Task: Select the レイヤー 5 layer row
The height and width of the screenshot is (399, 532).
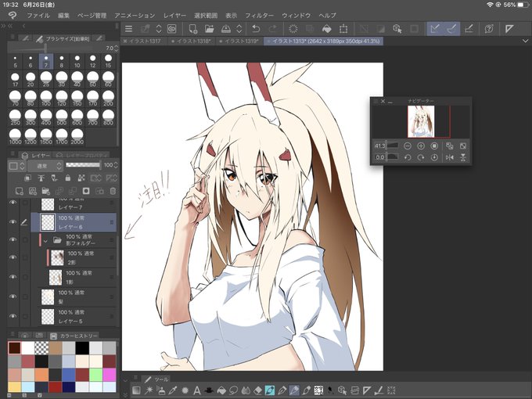Action: coord(74,317)
